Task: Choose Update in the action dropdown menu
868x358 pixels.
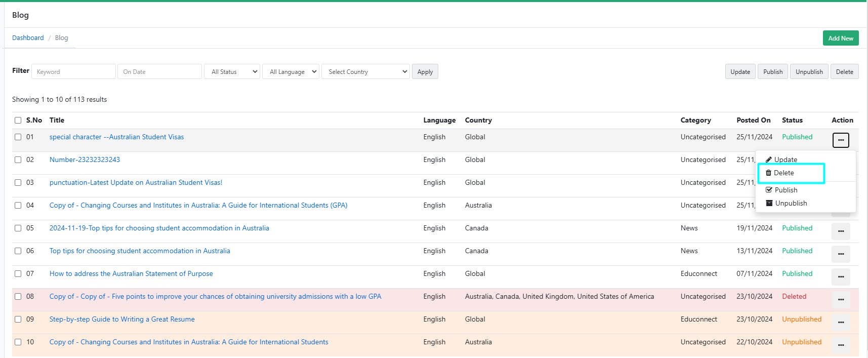Action: (785, 160)
